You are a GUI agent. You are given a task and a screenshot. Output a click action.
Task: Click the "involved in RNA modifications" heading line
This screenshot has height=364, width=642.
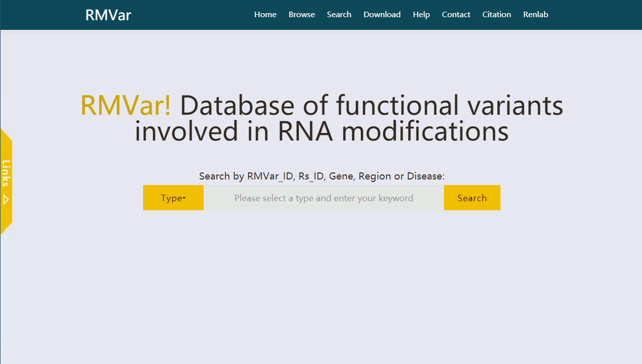(x=322, y=131)
